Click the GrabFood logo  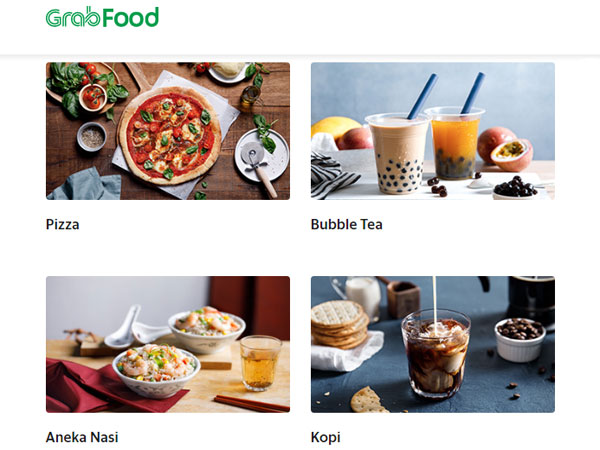coord(102,17)
